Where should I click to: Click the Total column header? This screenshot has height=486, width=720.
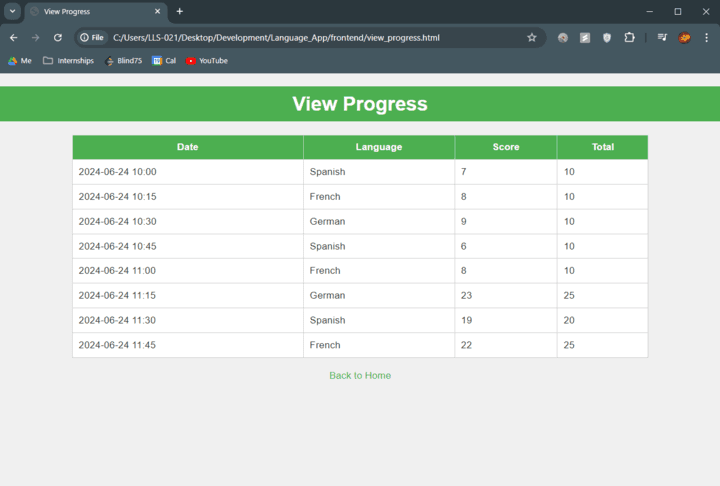tap(602, 147)
